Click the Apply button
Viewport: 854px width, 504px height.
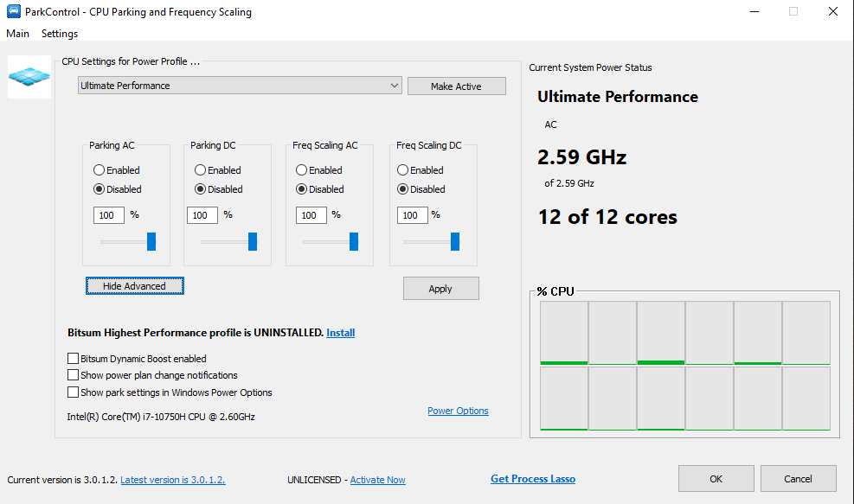[441, 289]
